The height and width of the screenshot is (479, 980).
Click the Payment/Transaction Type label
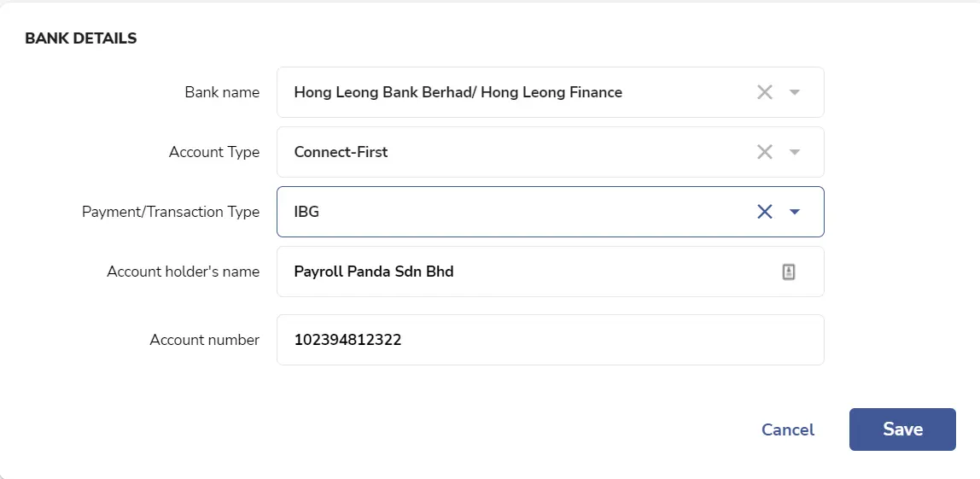171,212
